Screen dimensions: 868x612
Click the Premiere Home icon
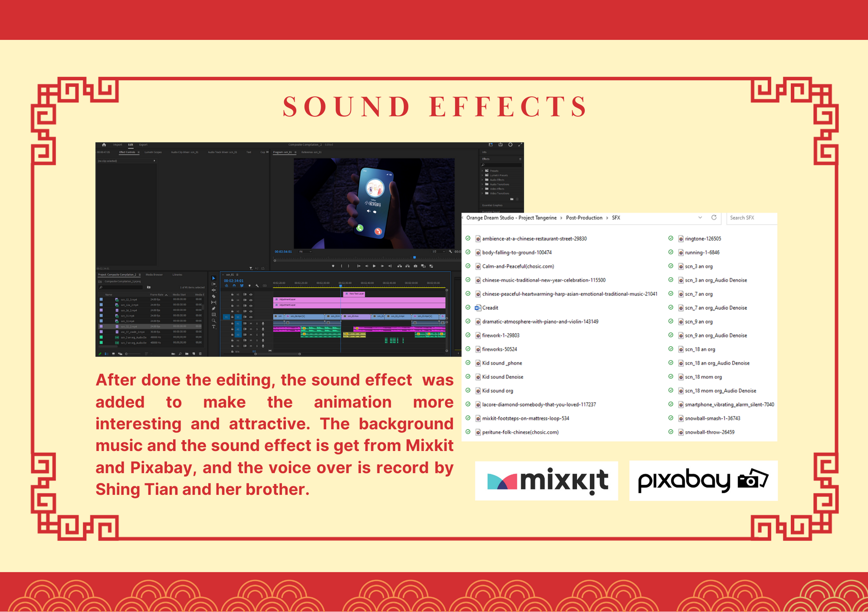(104, 145)
